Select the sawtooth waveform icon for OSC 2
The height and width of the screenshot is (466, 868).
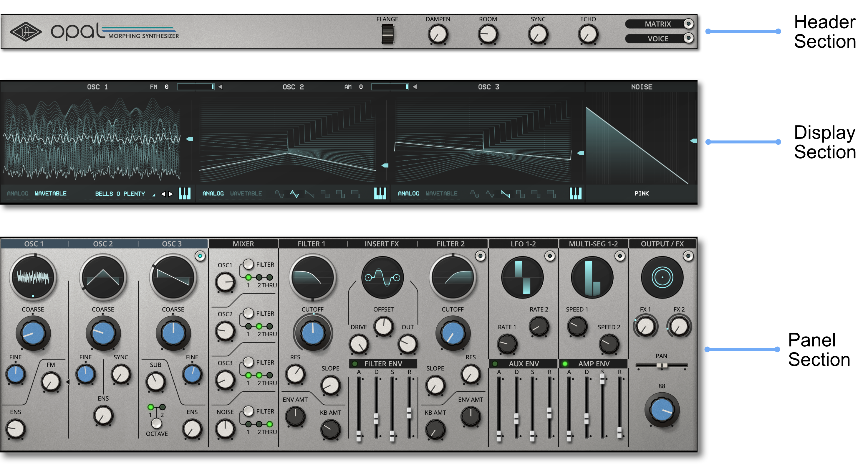coord(310,194)
